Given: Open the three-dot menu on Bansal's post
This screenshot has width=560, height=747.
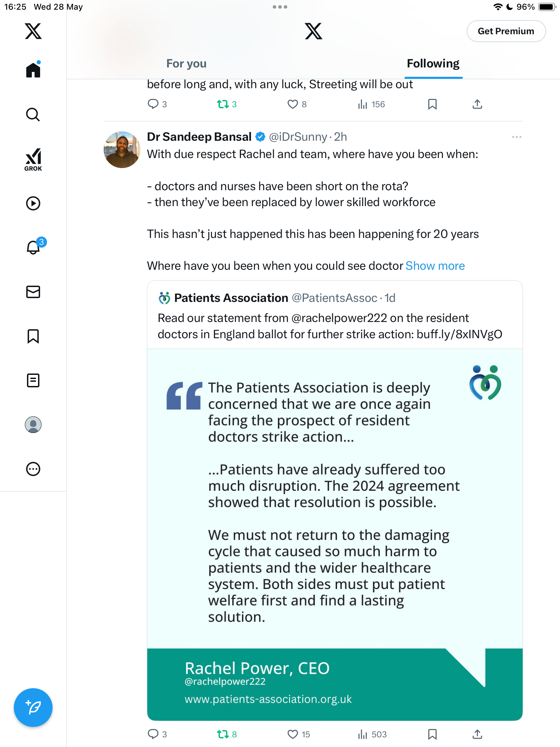Looking at the screenshot, I should 516,137.
